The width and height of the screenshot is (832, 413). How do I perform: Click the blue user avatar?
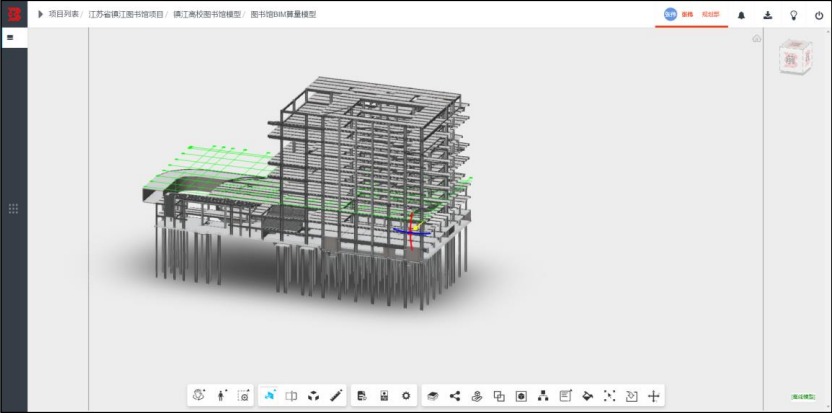(670, 14)
